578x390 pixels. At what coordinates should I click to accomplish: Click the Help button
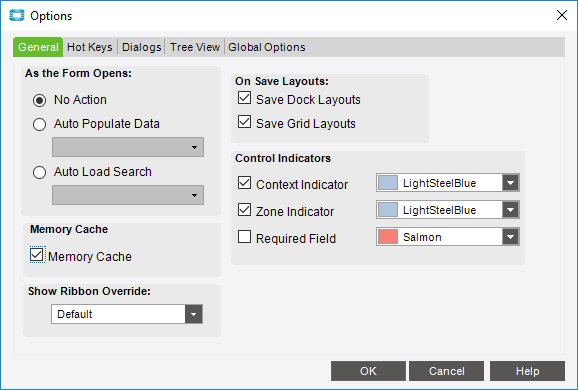coord(527,371)
